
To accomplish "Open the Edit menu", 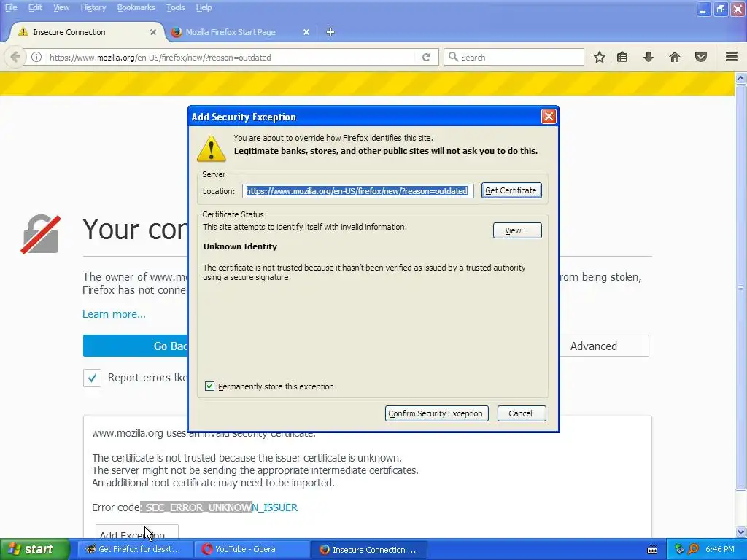I will coord(35,7).
